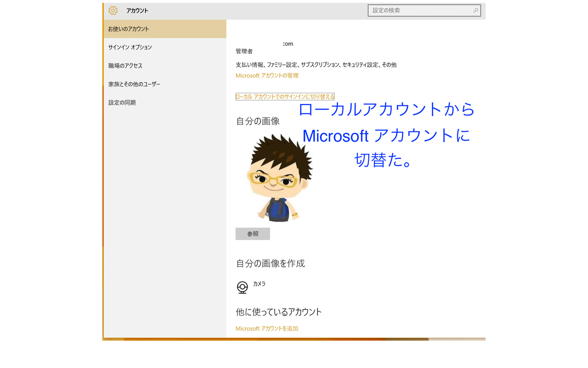Viewport: 588px width, 368px height.
Task: Click the 支払い情報 description text
Action: (x=316, y=65)
